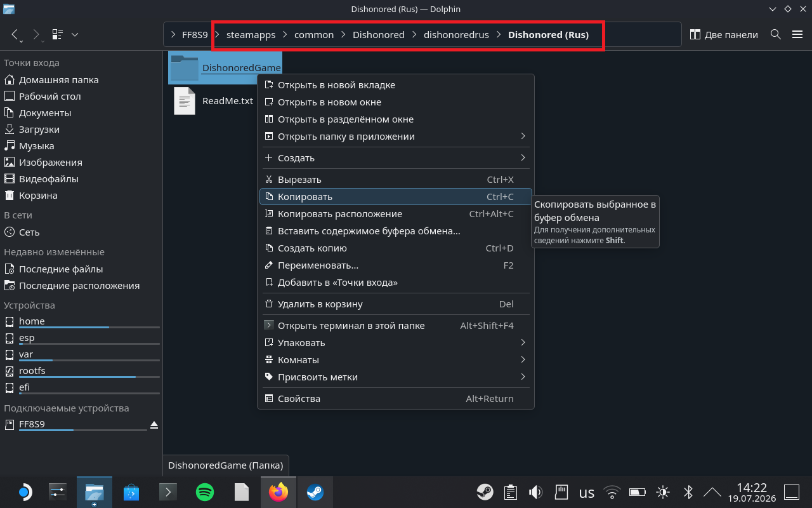
Task: Open the var device in the sidebar
Action: point(81,355)
